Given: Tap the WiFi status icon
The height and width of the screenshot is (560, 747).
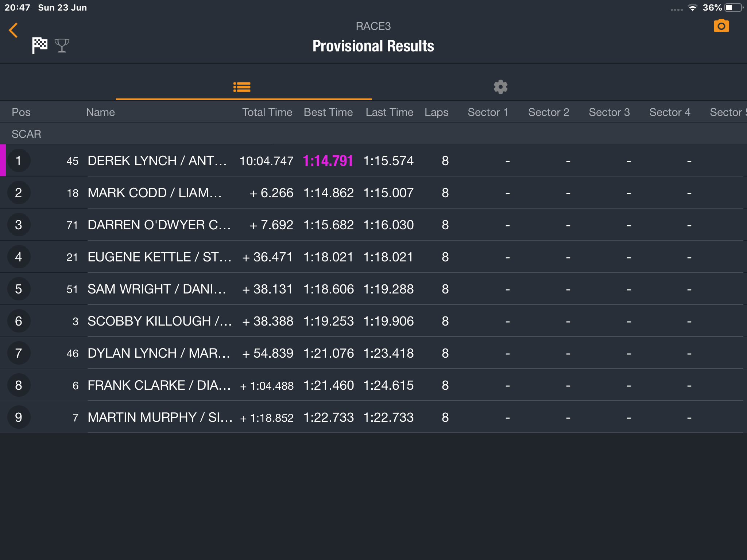Looking at the screenshot, I should (692, 8).
